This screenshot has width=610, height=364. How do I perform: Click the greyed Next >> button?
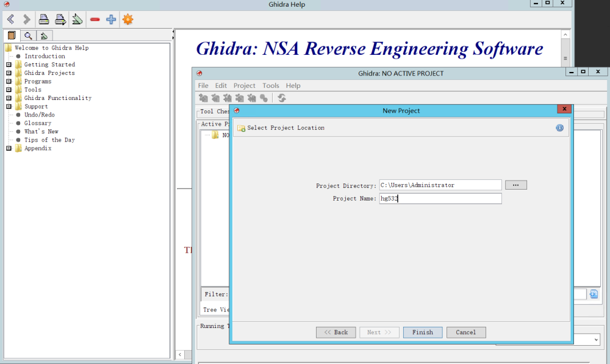(379, 332)
